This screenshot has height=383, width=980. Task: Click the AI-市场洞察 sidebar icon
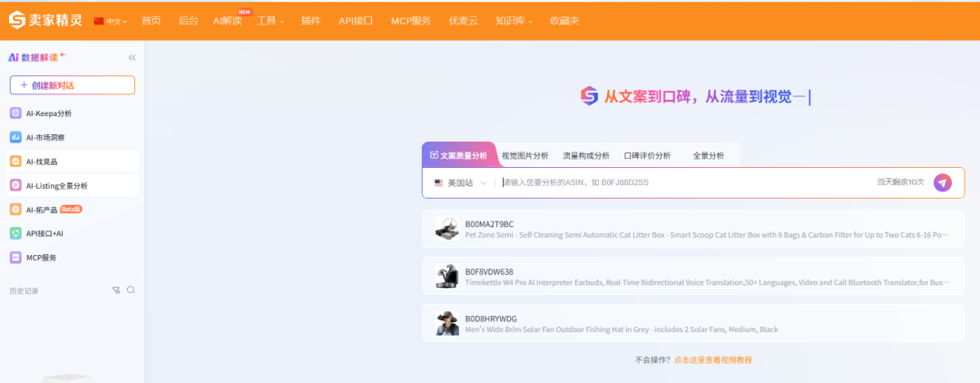[15, 137]
